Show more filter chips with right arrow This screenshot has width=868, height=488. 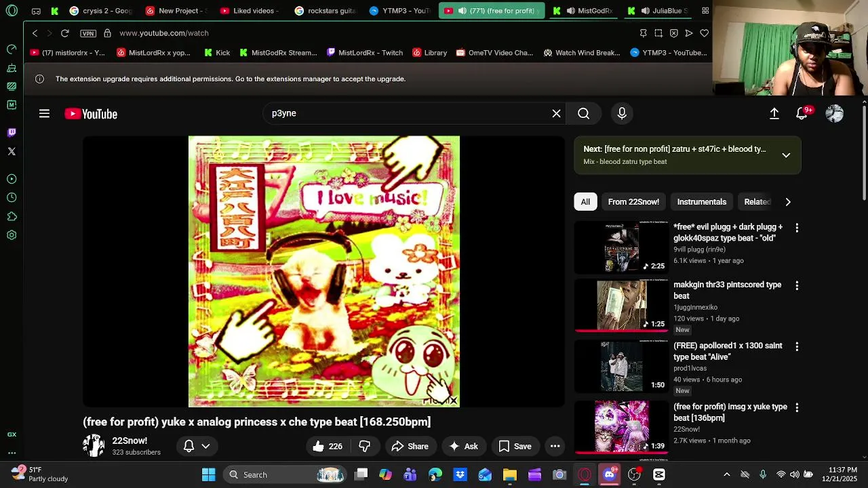pyautogui.click(x=788, y=201)
